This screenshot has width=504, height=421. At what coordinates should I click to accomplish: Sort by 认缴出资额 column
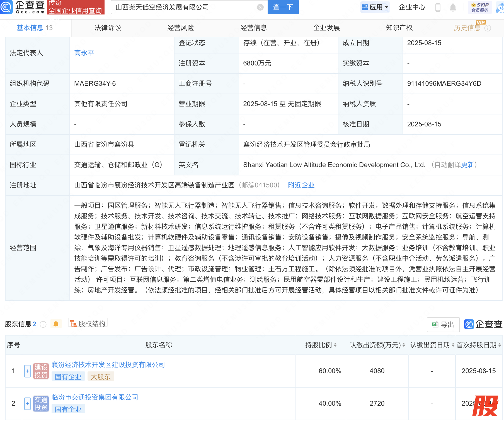tap(404, 345)
